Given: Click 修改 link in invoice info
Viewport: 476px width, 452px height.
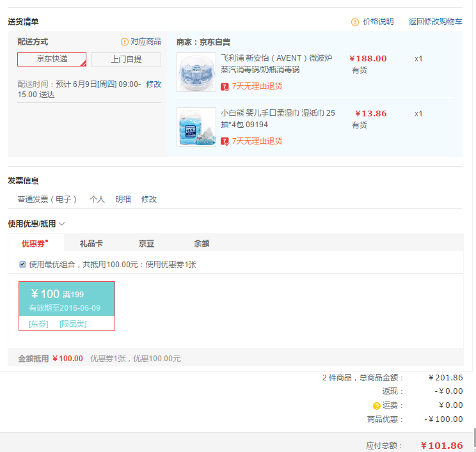Looking at the screenshot, I should point(148,199).
